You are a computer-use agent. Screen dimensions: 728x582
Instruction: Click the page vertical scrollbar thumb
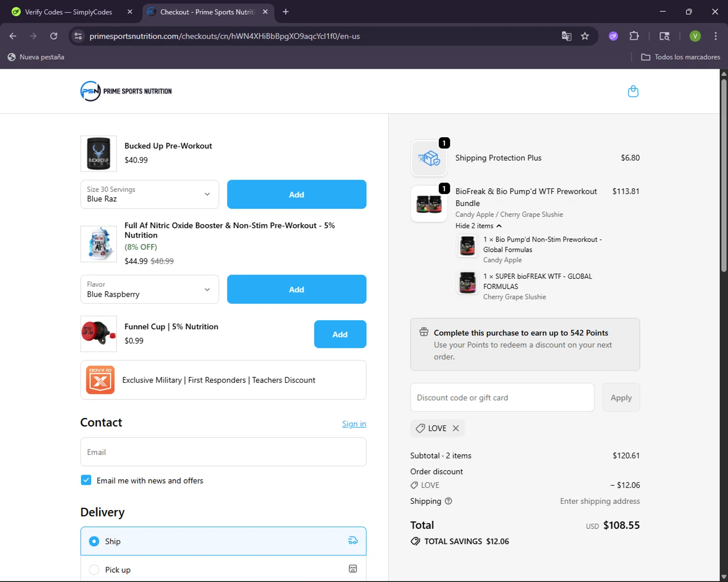(724, 175)
